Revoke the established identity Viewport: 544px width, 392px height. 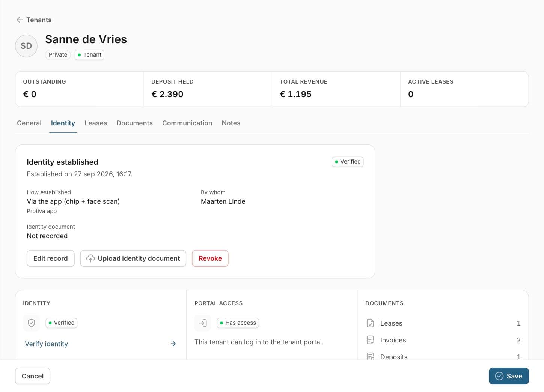[x=210, y=258]
